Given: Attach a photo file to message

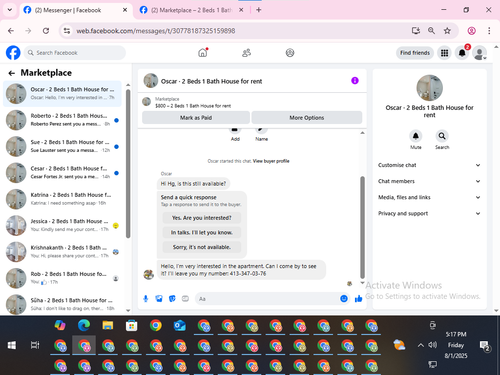Looking at the screenshot, I should [x=159, y=299].
